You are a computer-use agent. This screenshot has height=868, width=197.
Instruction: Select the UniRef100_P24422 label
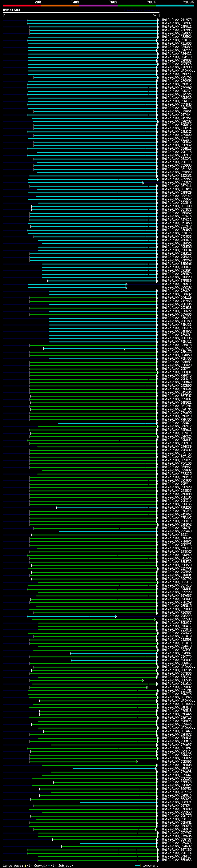point(177,54)
